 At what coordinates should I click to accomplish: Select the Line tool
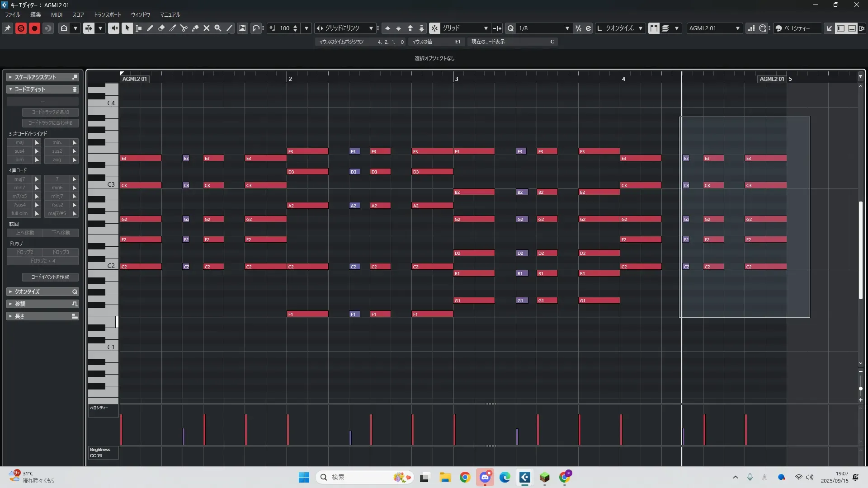(x=229, y=28)
